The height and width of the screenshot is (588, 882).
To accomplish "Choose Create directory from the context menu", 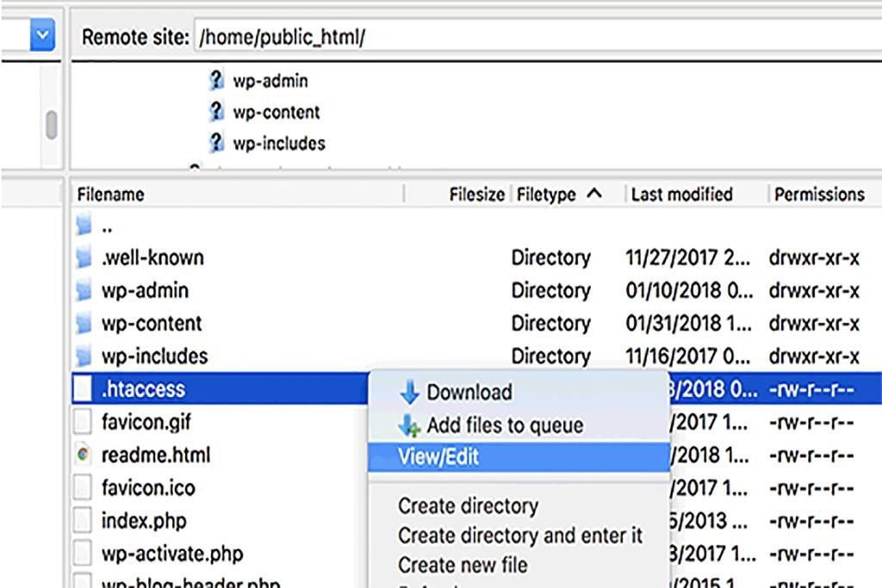I will pyautogui.click(x=519, y=506).
